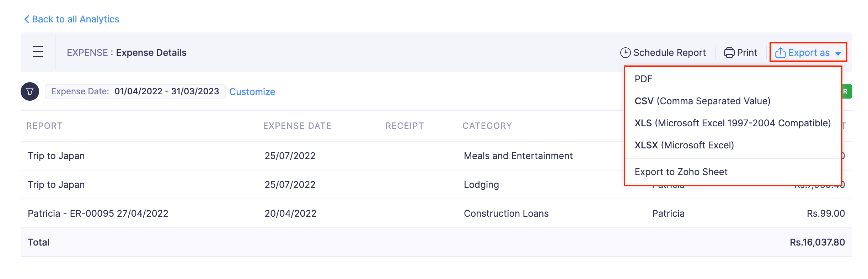Select CSV (Comma Separated Value) option
The height and width of the screenshot is (279, 868).
[x=702, y=101]
